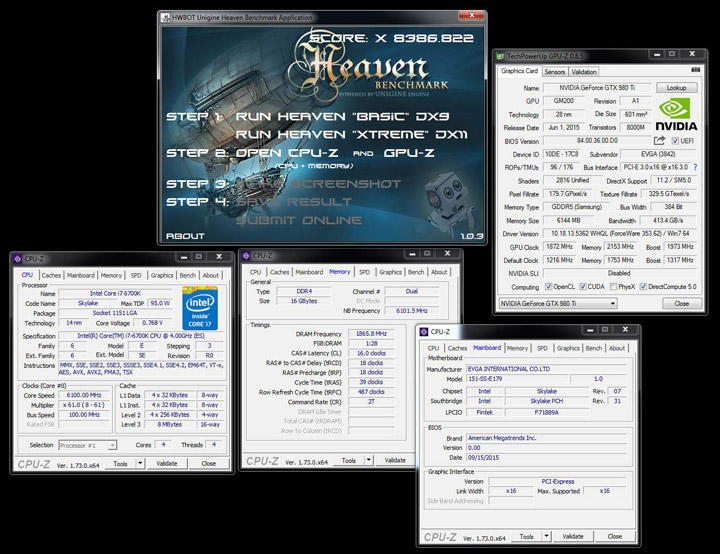Image resolution: width=720 pixels, height=554 pixels.
Task: Click Open CPU-Z link in Heaven window
Action: (x=287, y=153)
